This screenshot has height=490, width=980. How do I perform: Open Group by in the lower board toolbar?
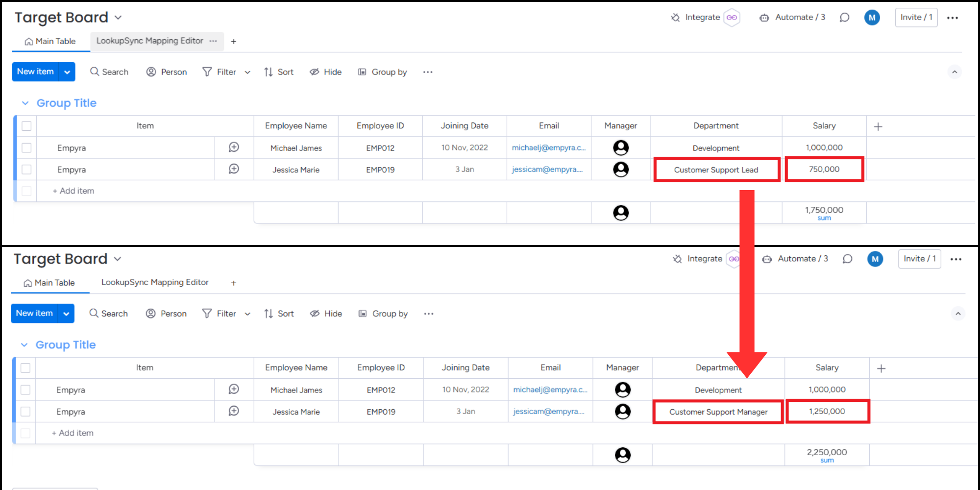[x=383, y=314]
